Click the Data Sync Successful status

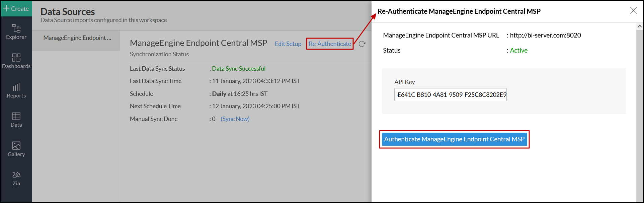click(239, 69)
